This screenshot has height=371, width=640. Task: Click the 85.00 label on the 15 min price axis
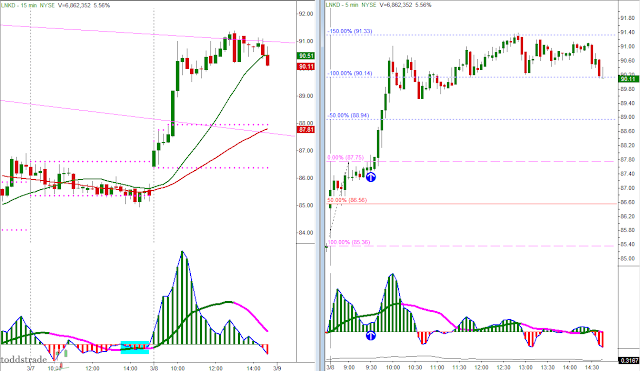click(x=306, y=205)
